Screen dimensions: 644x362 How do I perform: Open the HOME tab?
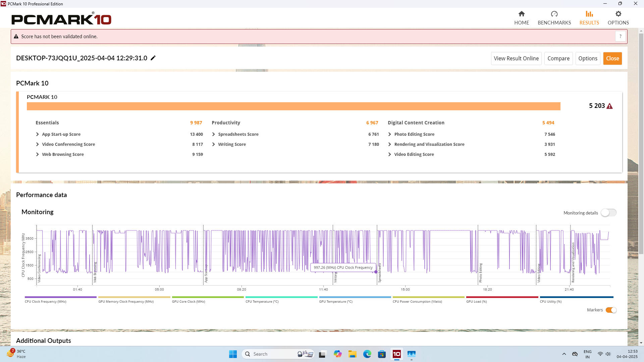point(521,18)
